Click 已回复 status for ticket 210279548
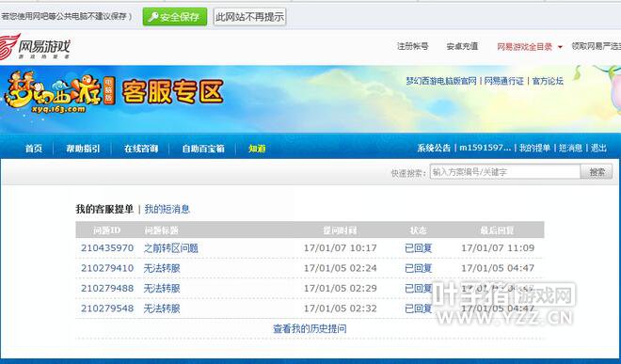This screenshot has height=364, width=621. (418, 309)
